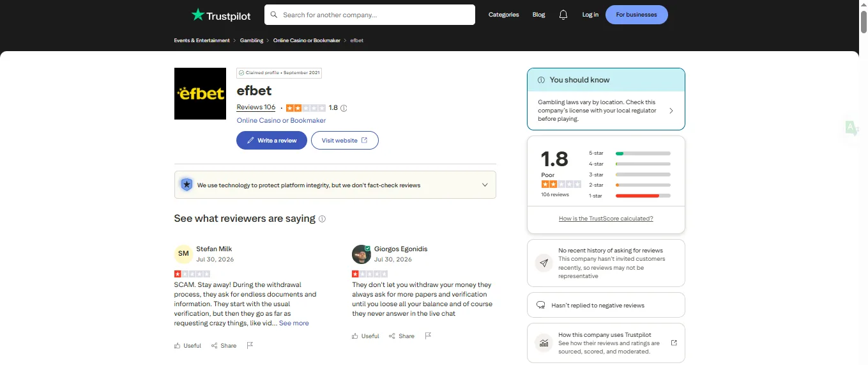Image resolution: width=868 pixels, height=365 pixels.
Task: Click the search for another company field
Action: pos(370,15)
